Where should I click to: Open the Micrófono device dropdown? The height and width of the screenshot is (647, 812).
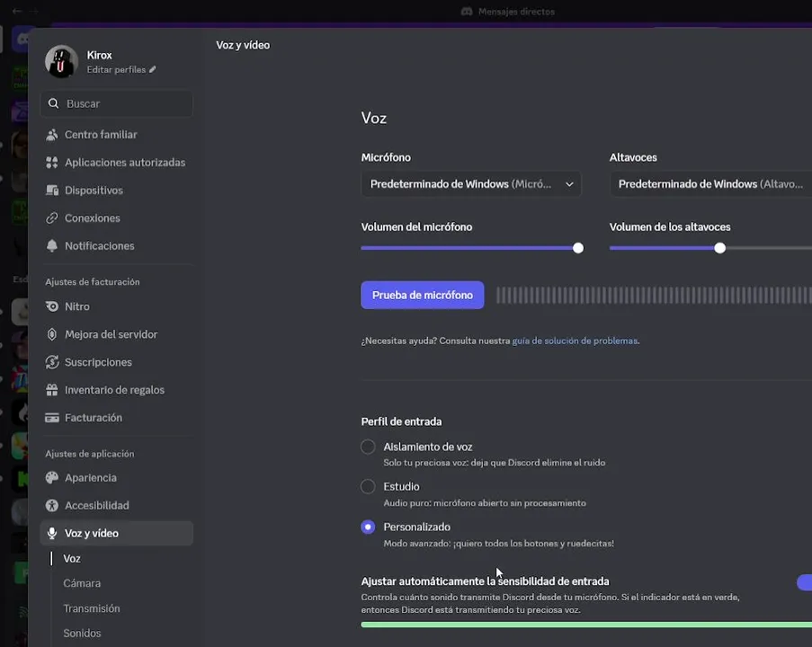pos(470,184)
